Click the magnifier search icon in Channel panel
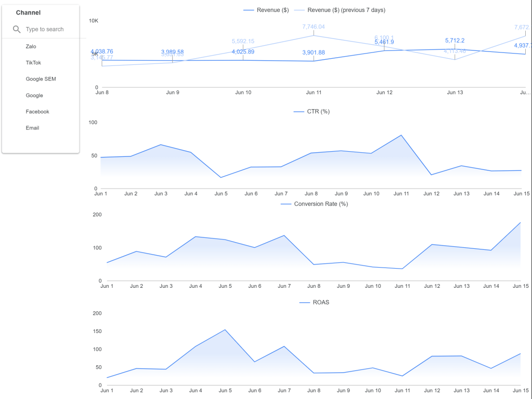This screenshot has height=399, width=532. tap(17, 30)
